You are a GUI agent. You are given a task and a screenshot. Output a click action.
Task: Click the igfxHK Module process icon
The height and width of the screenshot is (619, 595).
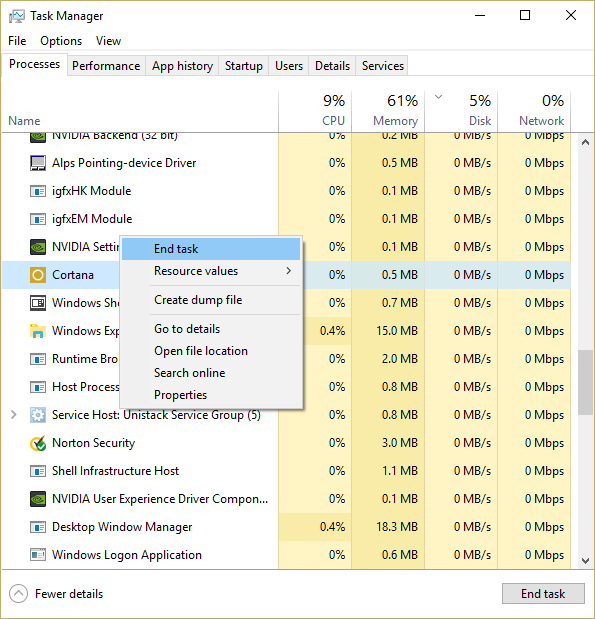38,191
